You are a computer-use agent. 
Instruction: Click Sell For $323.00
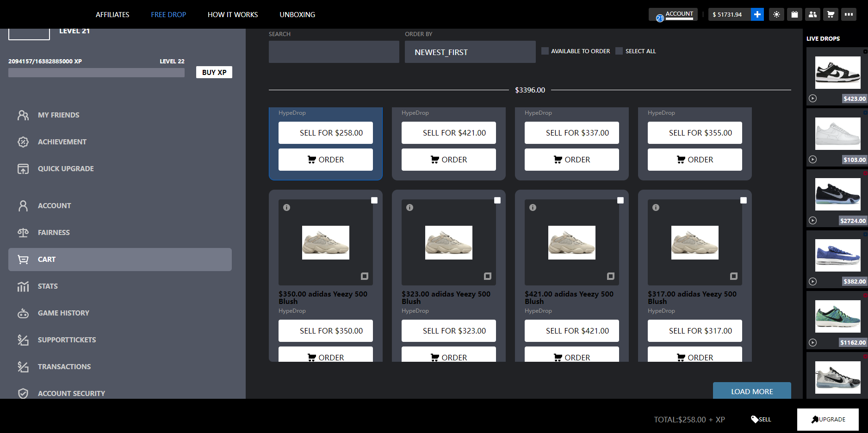(x=449, y=331)
